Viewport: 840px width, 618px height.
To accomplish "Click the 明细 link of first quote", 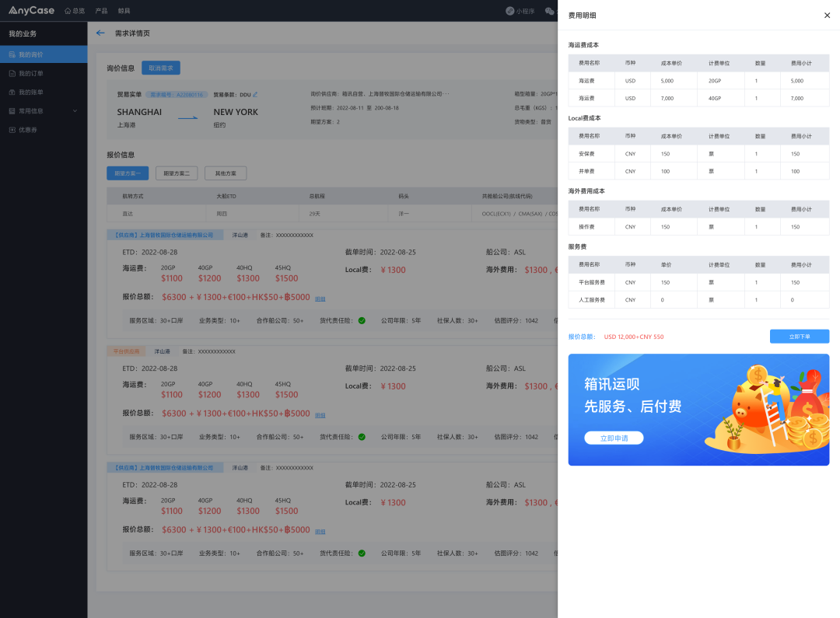I will tap(320, 299).
